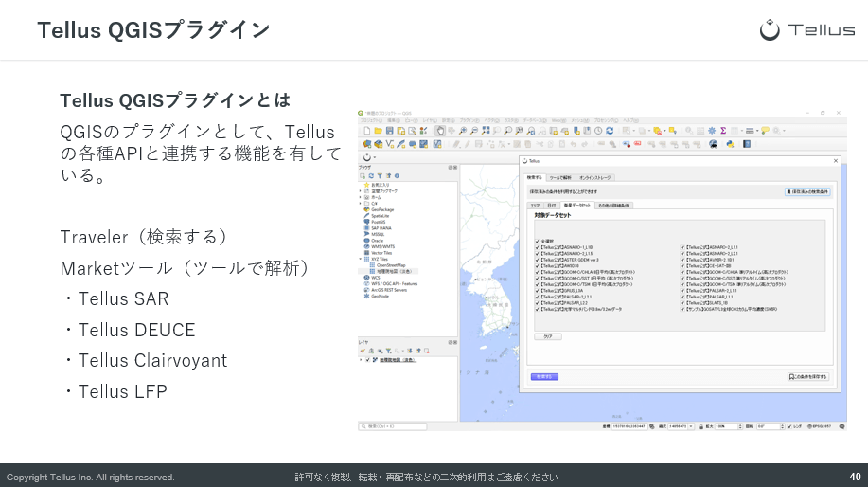Screen dimensions: 868x487
Task: Click the Zoom In magnifier icon
Action: click(463, 131)
